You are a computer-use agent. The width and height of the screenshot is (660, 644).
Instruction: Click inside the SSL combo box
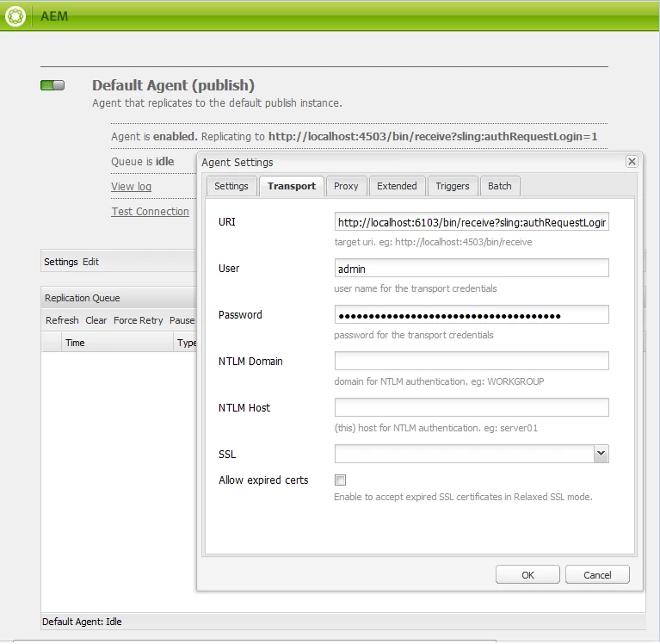[465, 454]
